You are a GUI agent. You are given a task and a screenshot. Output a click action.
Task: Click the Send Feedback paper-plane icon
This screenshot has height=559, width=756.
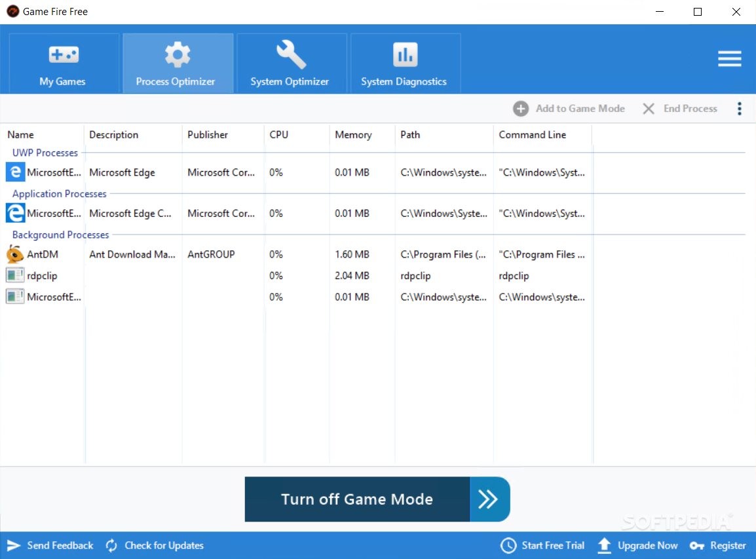(x=14, y=545)
